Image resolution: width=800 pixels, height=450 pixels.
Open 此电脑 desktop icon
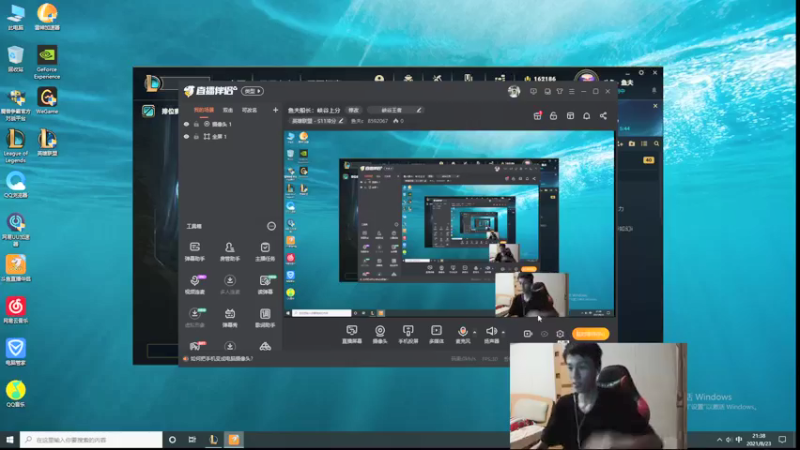pyautogui.click(x=16, y=17)
